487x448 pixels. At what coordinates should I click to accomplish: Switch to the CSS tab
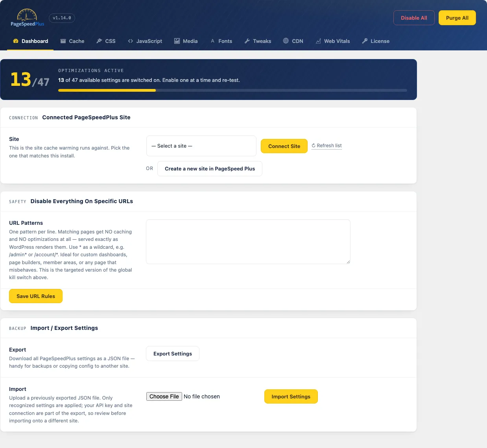[106, 41]
